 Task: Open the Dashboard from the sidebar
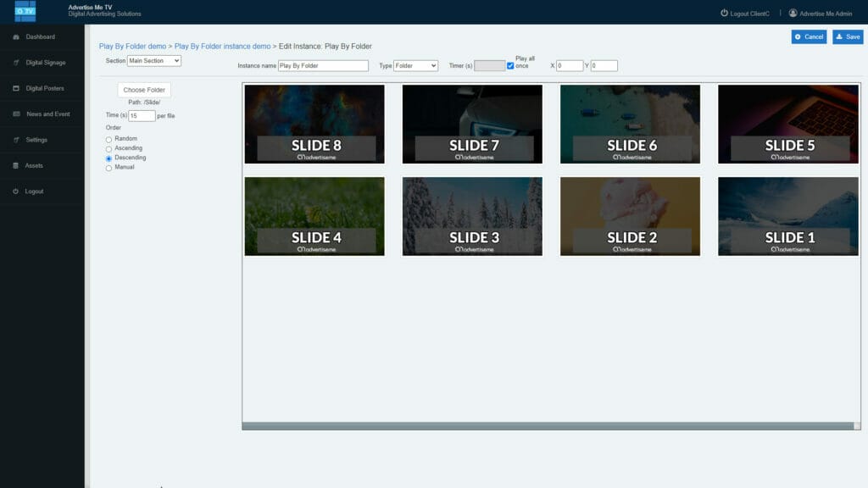coord(38,36)
